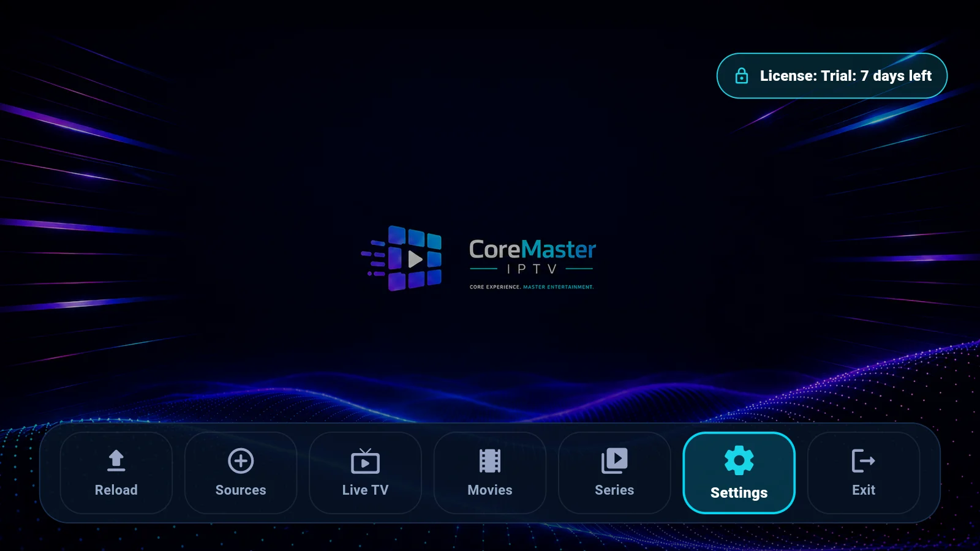Open Sources via the plus-circle icon

pyautogui.click(x=241, y=460)
